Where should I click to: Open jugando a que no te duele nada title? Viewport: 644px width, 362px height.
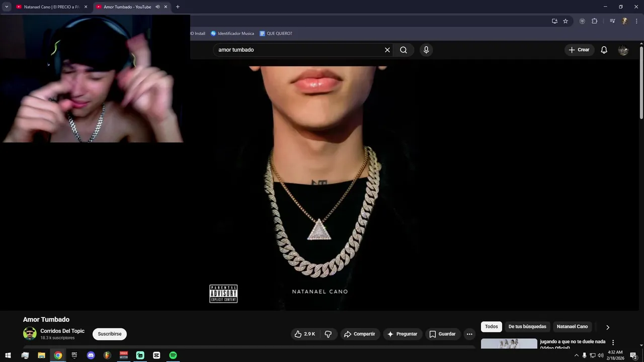(573, 344)
